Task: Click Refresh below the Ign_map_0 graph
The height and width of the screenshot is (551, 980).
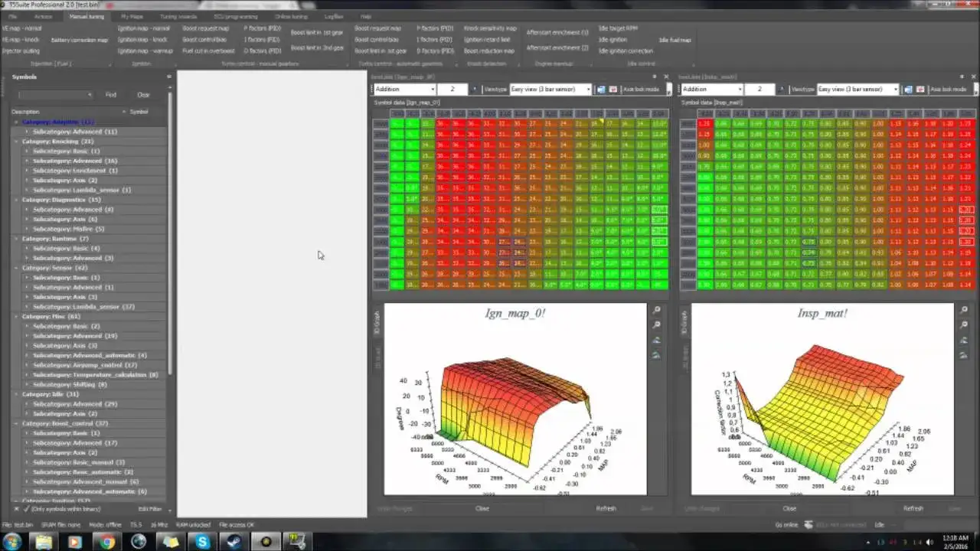Action: (606, 508)
